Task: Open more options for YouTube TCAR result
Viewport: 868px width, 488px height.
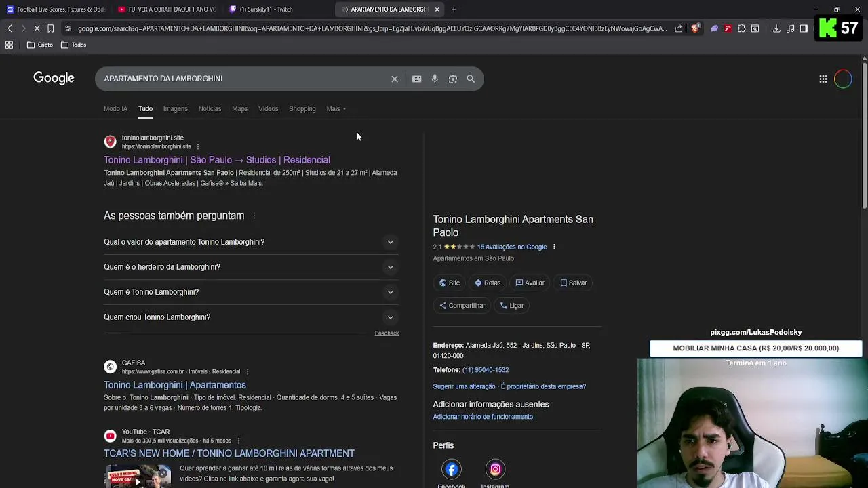Action: pos(239,441)
